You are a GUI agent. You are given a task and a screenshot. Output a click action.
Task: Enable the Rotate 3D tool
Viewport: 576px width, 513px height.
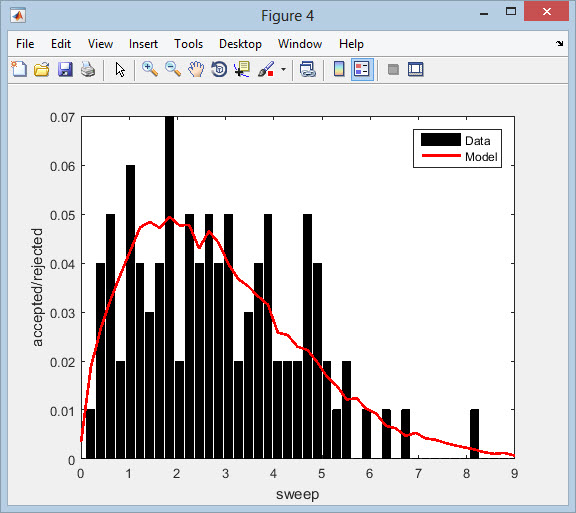point(219,69)
